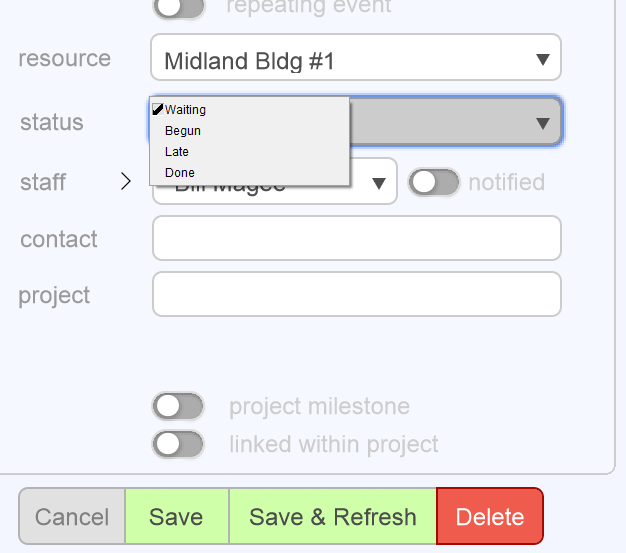626x553 pixels.
Task: Select the Waiting status option
Action: point(185,110)
